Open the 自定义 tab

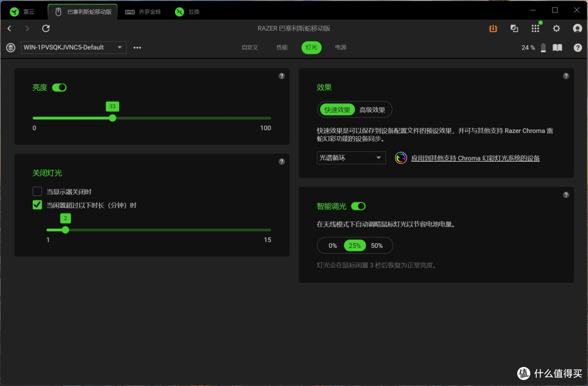(250, 47)
